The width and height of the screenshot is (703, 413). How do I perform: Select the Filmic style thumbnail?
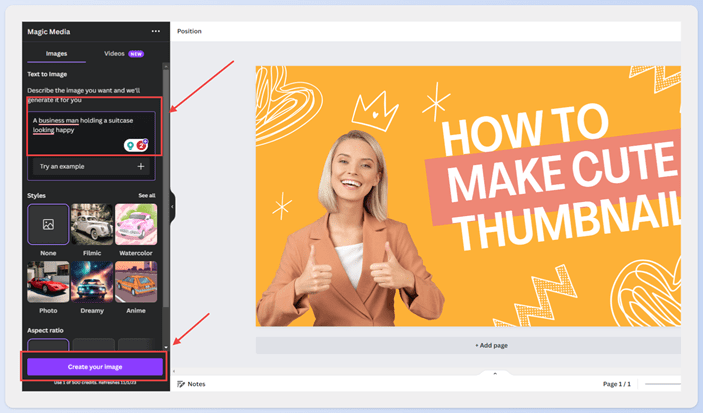click(92, 224)
